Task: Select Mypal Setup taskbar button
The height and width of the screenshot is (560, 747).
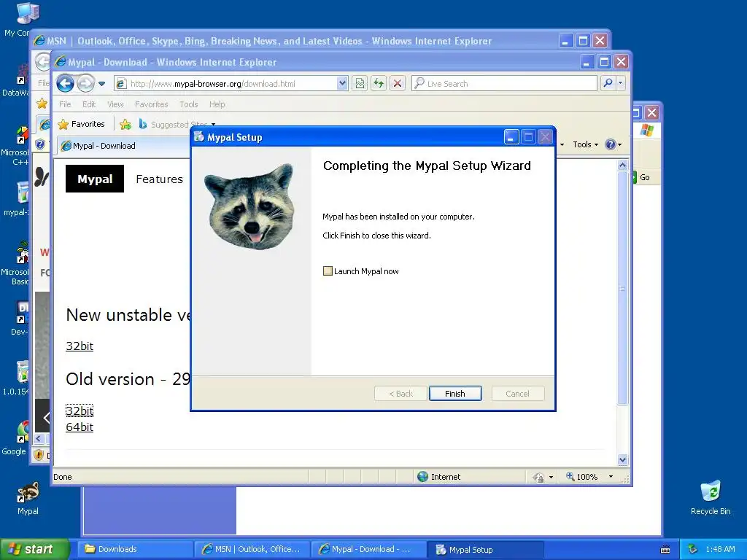Action: pyautogui.click(x=485, y=550)
